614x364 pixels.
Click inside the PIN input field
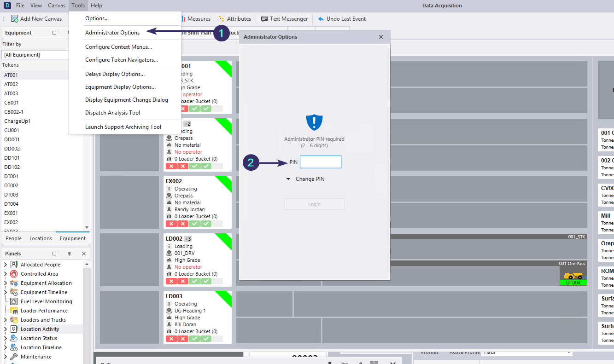(x=321, y=162)
